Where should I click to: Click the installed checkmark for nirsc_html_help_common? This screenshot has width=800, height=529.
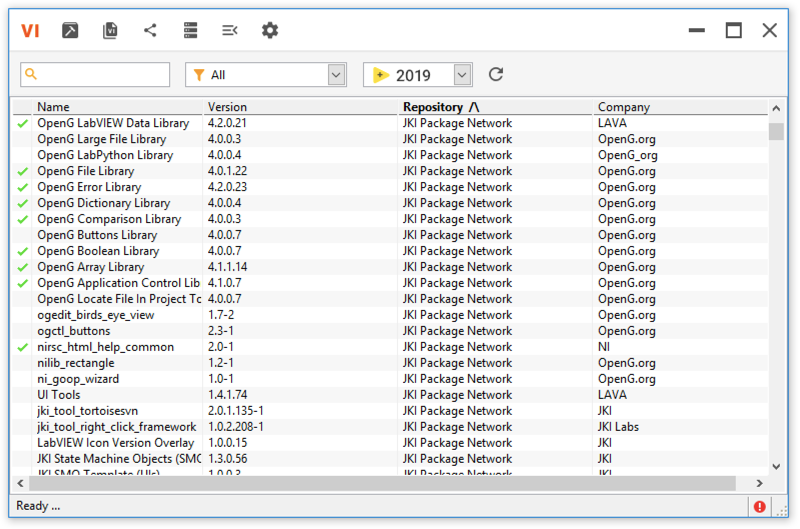pos(22,347)
